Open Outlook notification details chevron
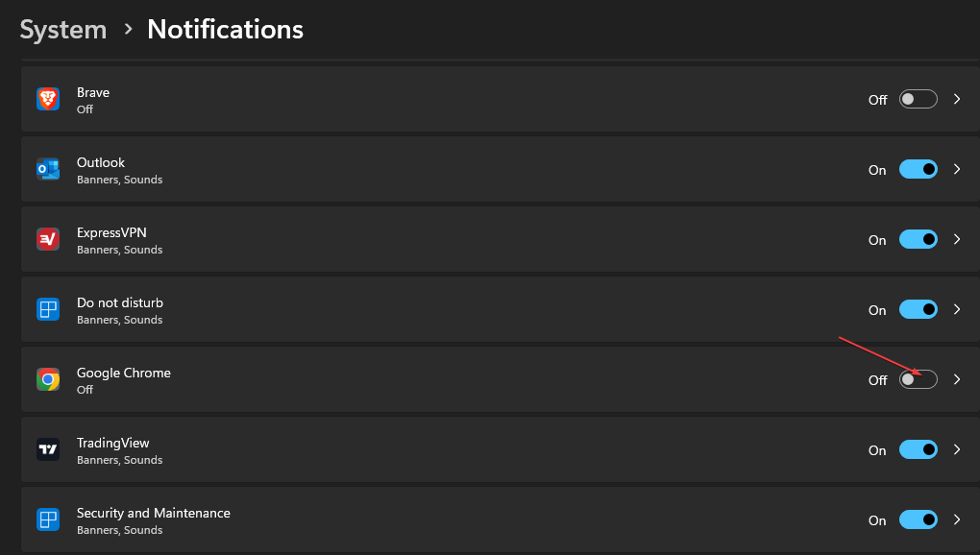 tap(956, 169)
